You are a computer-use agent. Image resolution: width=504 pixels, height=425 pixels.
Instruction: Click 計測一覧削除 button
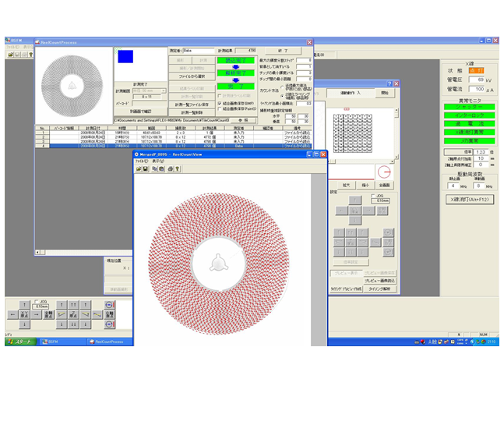(x=192, y=112)
